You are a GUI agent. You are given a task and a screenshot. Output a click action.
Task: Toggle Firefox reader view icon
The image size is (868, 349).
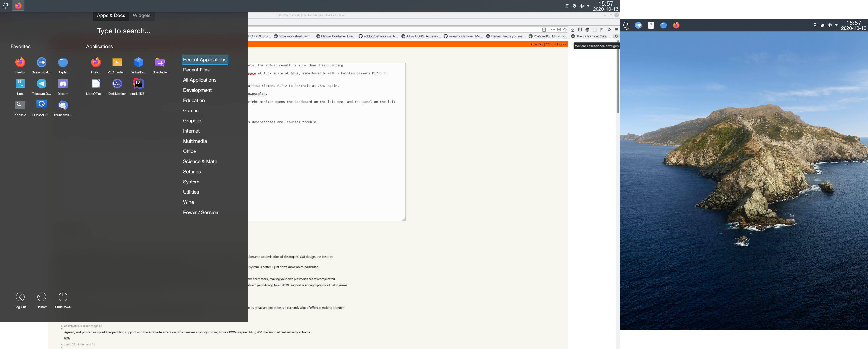pyautogui.click(x=544, y=30)
